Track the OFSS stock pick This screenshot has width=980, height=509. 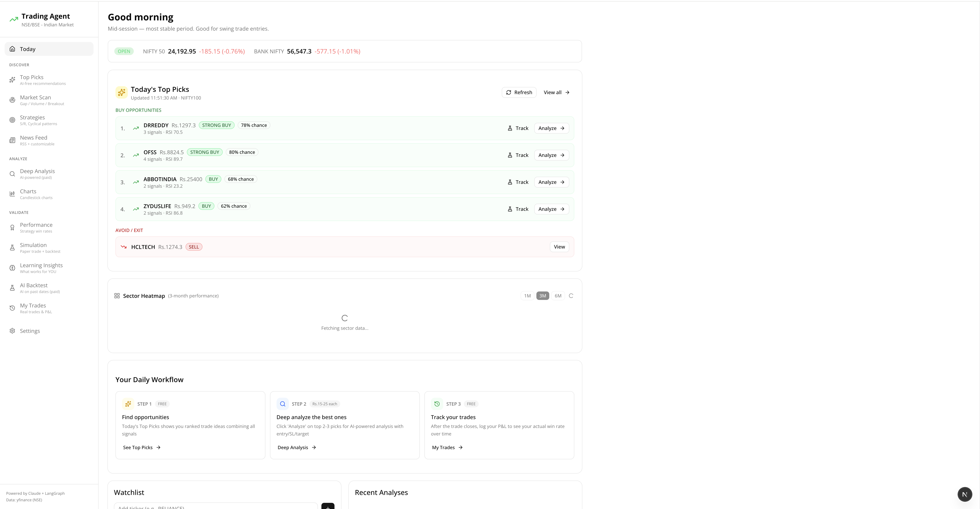click(518, 155)
